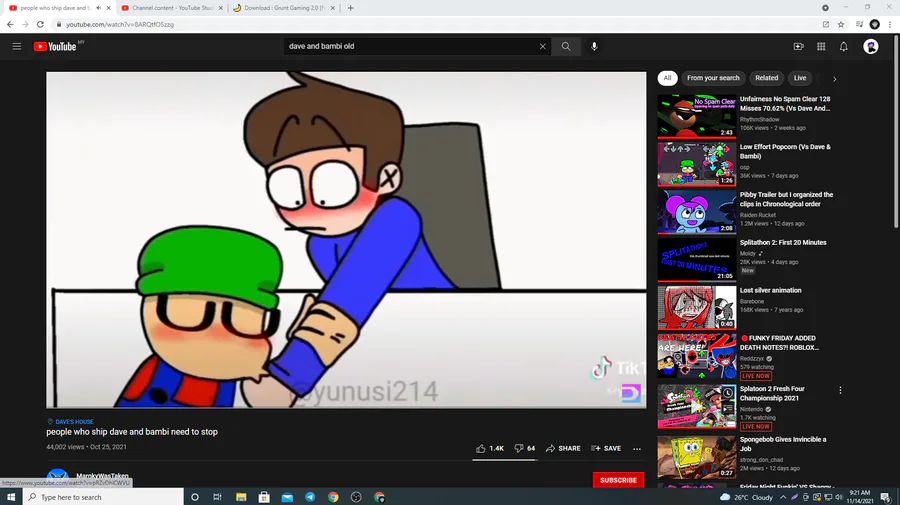Open Splatoon 2 Fresh Four Championship thumbnail
The height and width of the screenshot is (505, 900).
(696, 406)
